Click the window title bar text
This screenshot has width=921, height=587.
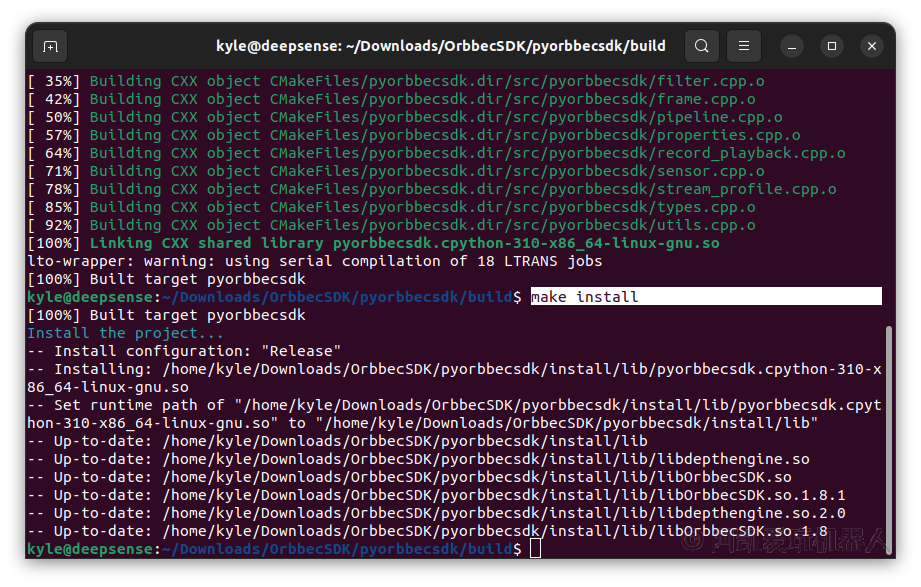click(441, 46)
